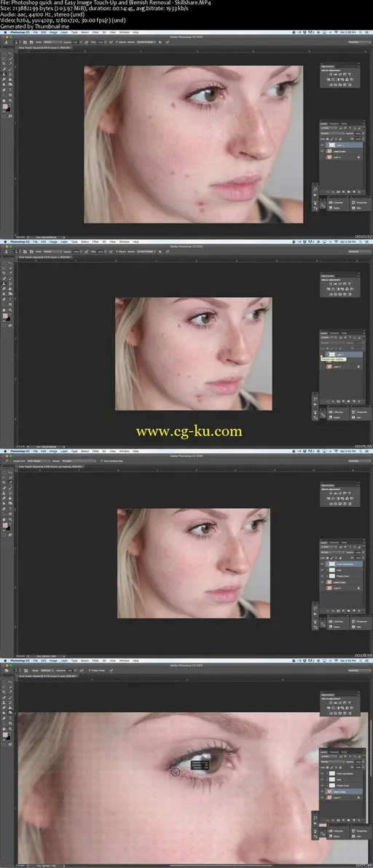Click Apple menu in 2:42 PM frame
Screen dimensions: 373x868
click(x=4, y=451)
